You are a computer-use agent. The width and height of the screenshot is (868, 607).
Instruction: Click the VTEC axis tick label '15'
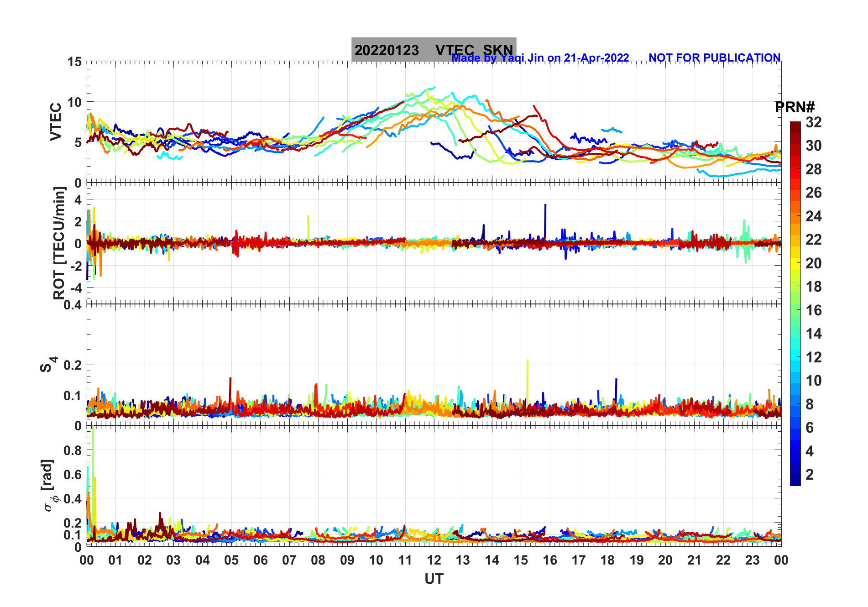[74, 62]
